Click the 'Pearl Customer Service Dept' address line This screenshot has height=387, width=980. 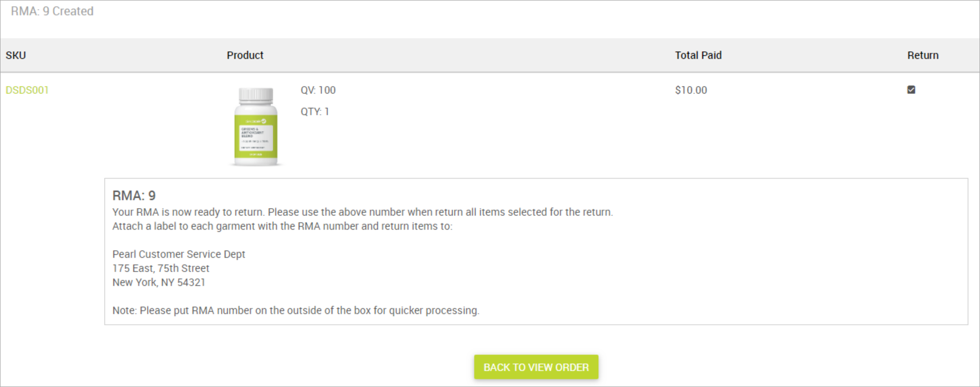pyautogui.click(x=179, y=254)
